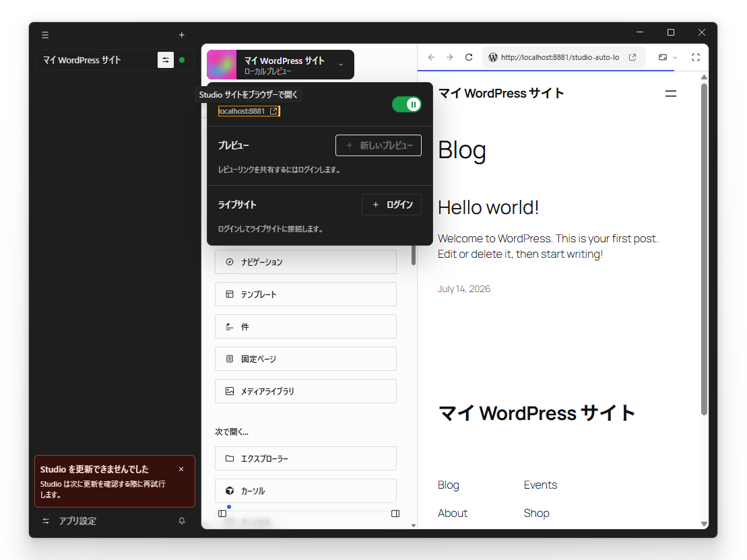The width and height of the screenshot is (747, 560).
Task: Toggle the right panel layout icon
Action: click(x=395, y=514)
